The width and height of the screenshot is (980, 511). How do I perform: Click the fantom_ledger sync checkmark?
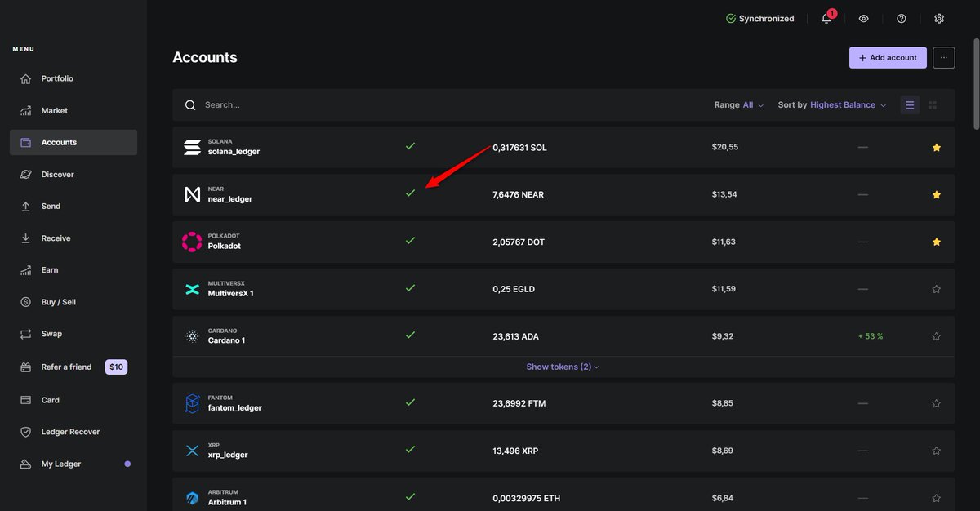click(411, 402)
